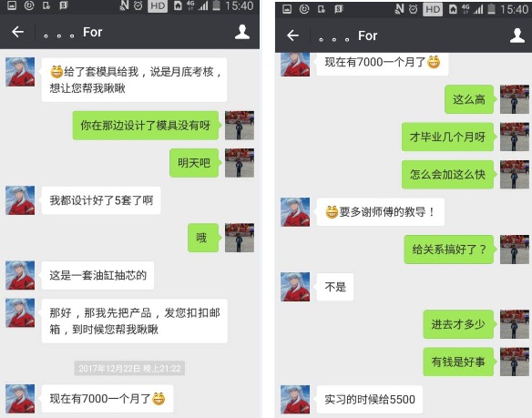Image resolution: width=532 pixels, height=418 pixels.
Task: Tap Inuyasha avatar beside '要多谢师傅的教导'
Action: (x=295, y=211)
